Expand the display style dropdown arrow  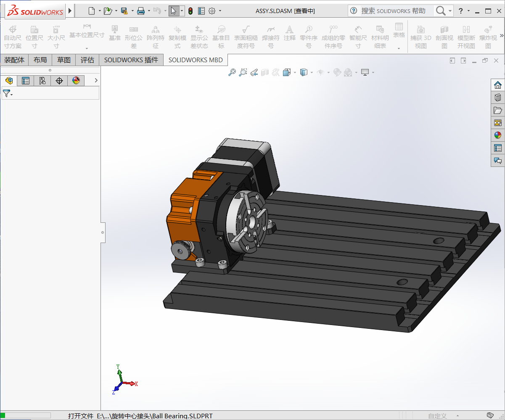[x=312, y=73]
